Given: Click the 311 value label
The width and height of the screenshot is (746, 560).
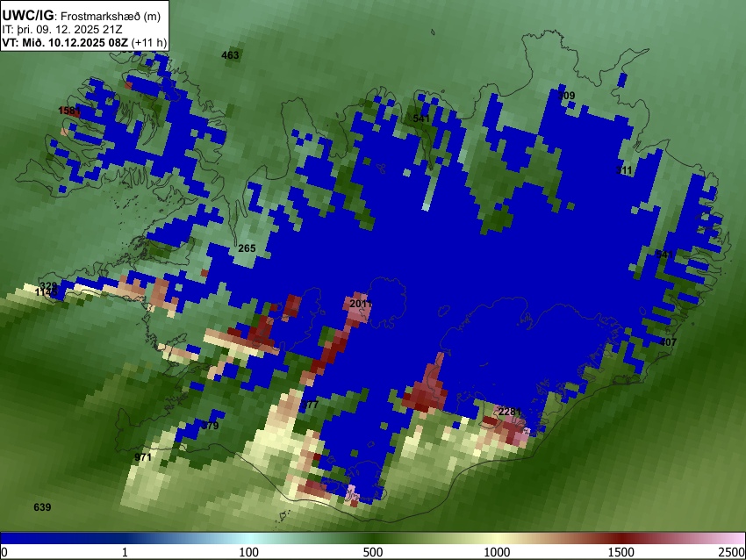Looking at the screenshot, I should click(x=624, y=170).
